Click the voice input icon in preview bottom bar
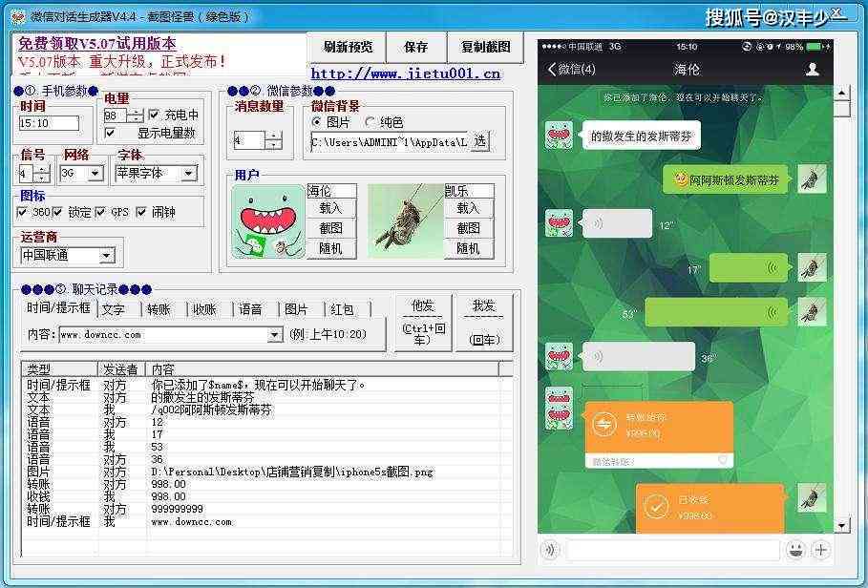The image size is (868, 588). [550, 550]
